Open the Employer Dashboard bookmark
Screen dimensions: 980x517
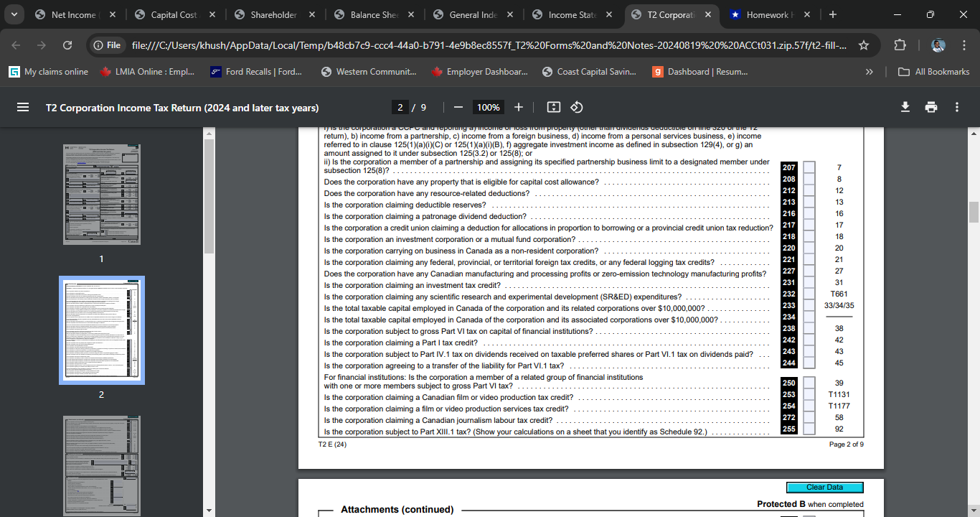[x=479, y=72]
